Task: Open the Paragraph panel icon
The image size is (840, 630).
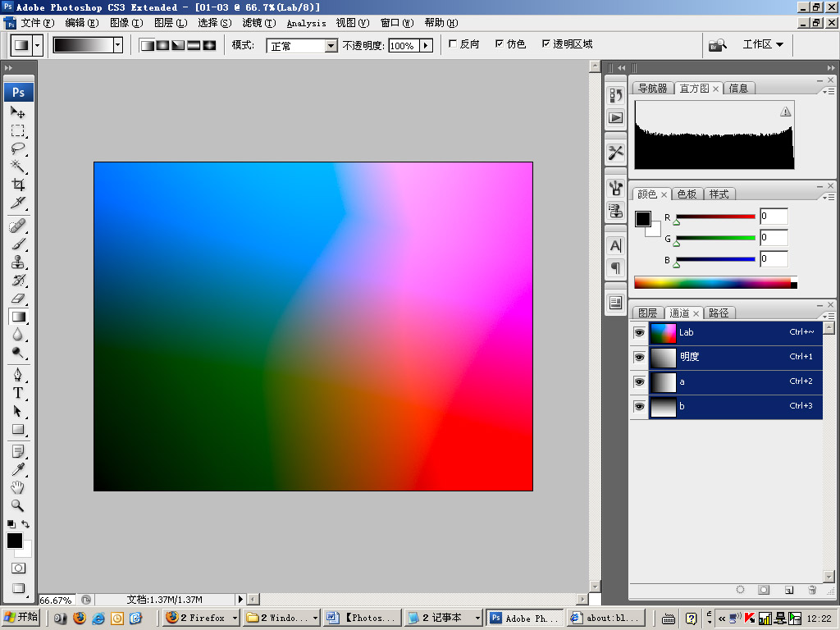Action: [x=615, y=267]
